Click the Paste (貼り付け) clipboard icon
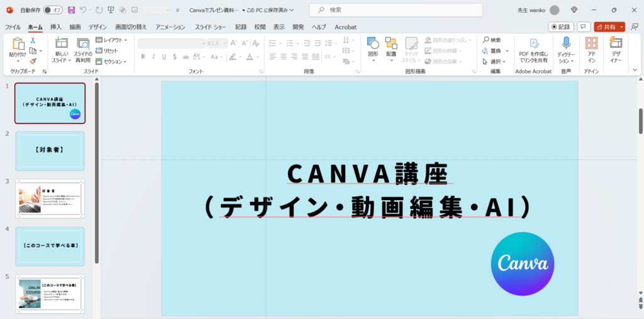 (18, 45)
